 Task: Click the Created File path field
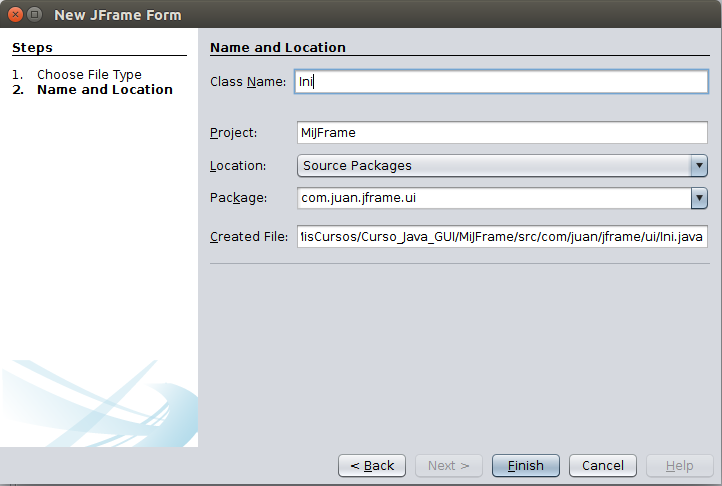502,236
